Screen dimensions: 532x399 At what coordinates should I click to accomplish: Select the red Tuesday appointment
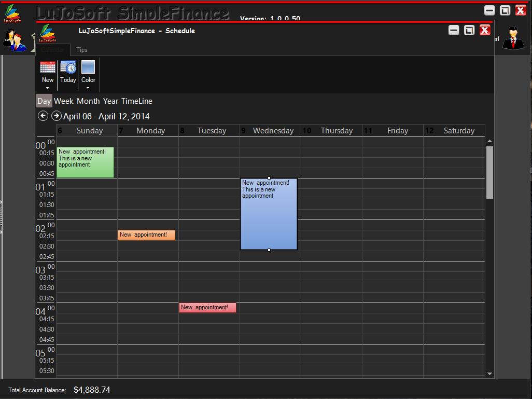pos(207,307)
